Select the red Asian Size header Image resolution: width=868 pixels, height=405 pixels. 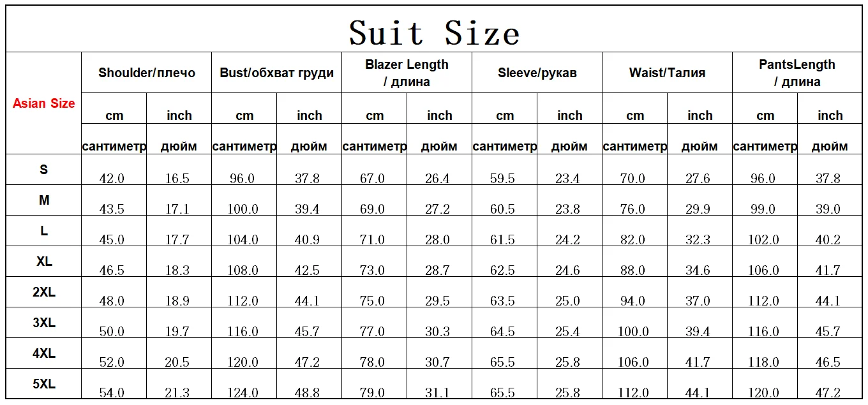tap(43, 103)
